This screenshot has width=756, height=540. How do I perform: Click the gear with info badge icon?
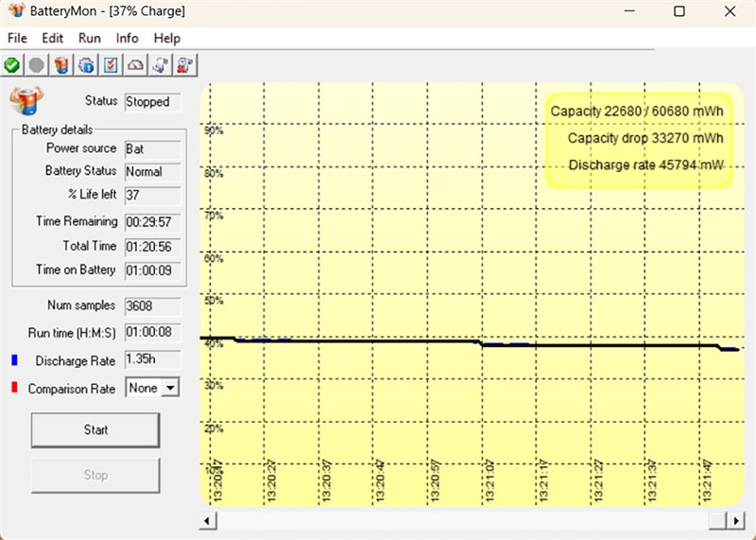tap(86, 64)
